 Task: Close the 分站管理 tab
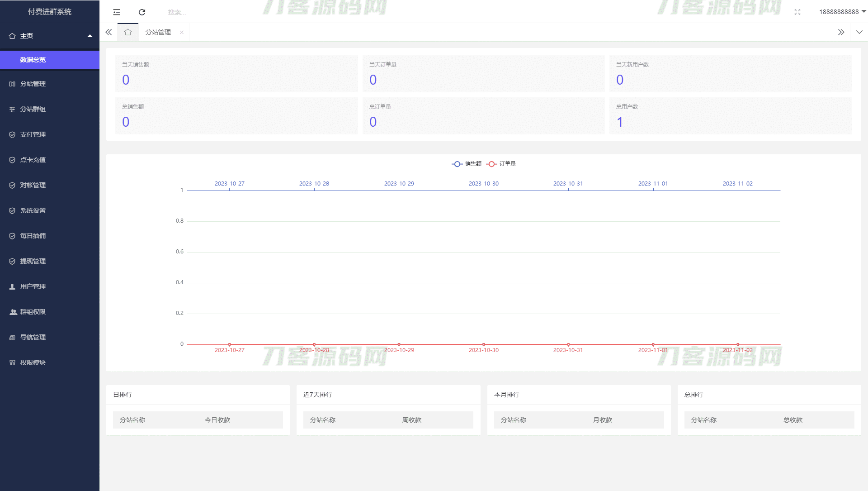[182, 32]
